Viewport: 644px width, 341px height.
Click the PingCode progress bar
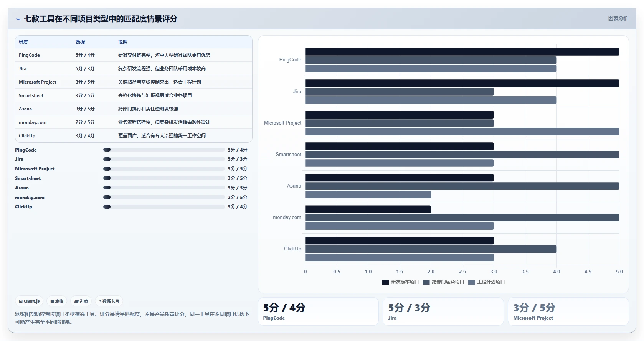164,150
